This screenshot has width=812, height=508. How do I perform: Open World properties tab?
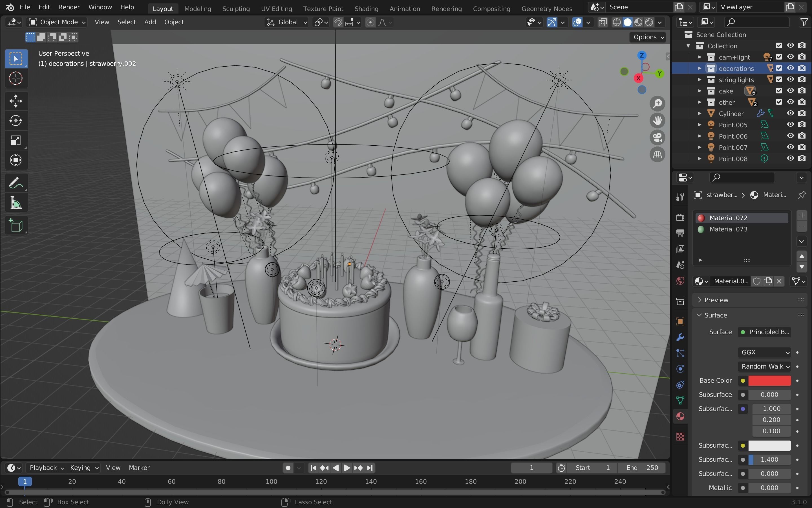click(680, 281)
